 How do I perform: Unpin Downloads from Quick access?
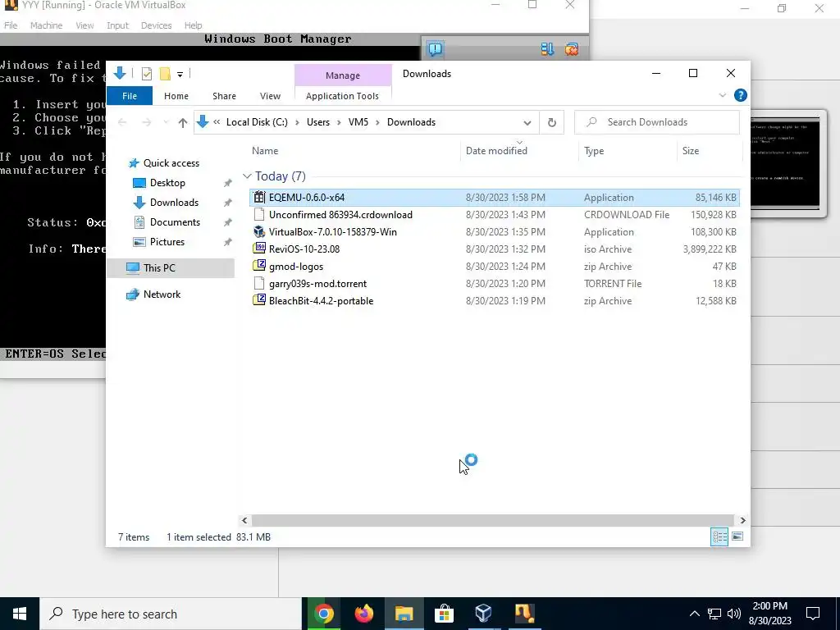click(x=228, y=203)
